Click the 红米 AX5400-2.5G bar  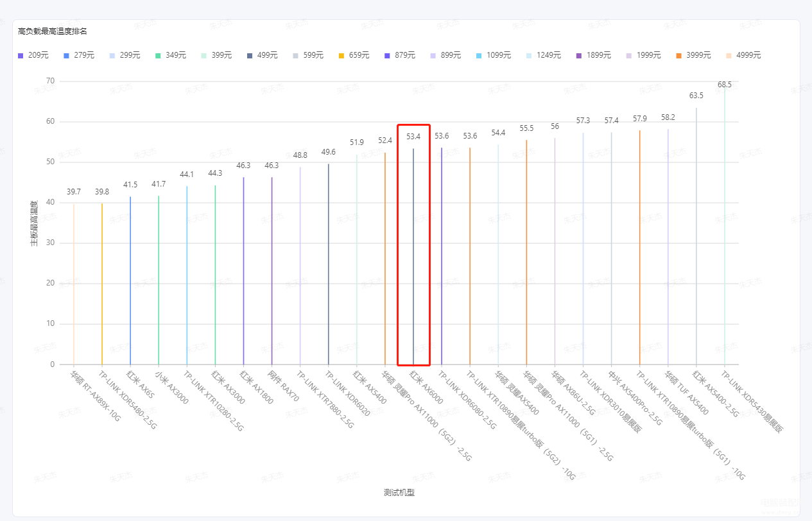(x=696, y=236)
